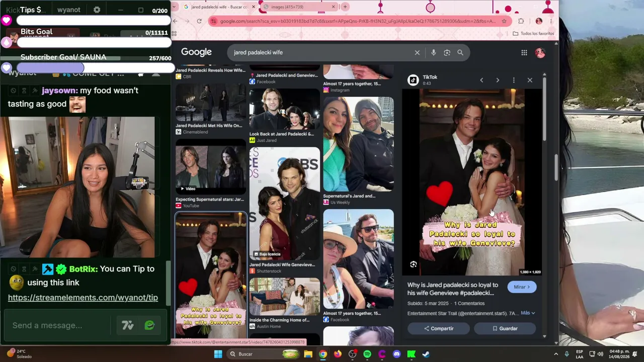644x362 pixels.
Task: Go back in the browser
Action: tap(175, 21)
